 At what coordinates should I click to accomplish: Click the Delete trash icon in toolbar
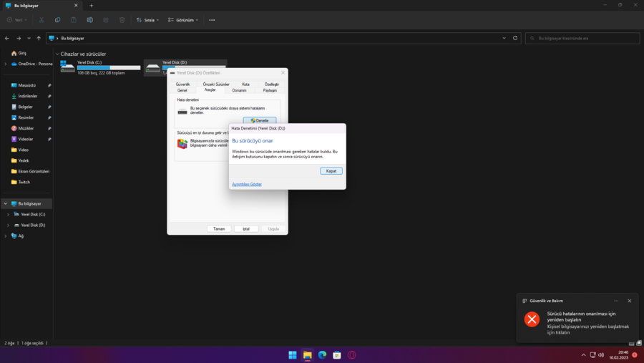click(122, 20)
